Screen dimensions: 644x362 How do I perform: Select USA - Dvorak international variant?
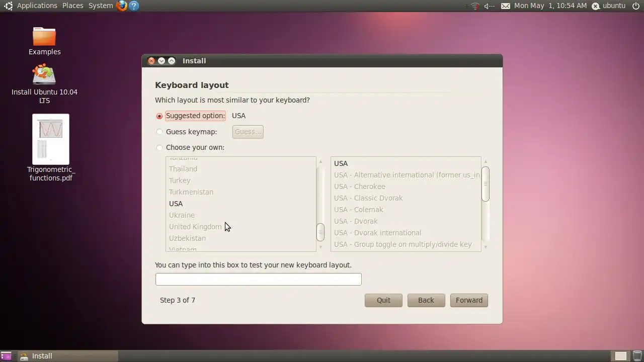406,233
